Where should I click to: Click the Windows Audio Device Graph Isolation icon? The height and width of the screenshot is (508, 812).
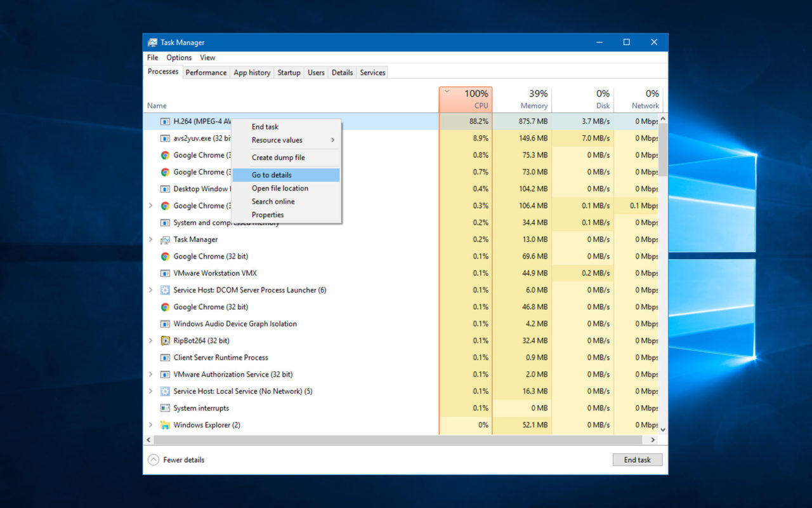(165, 324)
